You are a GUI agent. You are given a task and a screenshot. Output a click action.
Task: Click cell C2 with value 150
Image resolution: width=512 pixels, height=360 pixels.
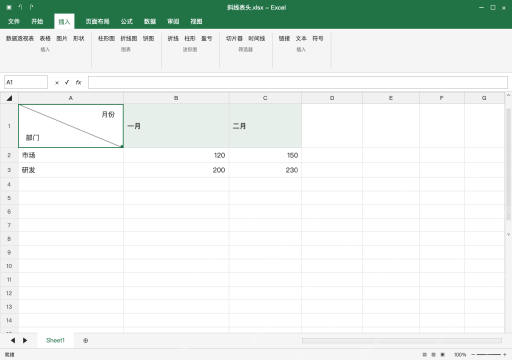(x=265, y=155)
